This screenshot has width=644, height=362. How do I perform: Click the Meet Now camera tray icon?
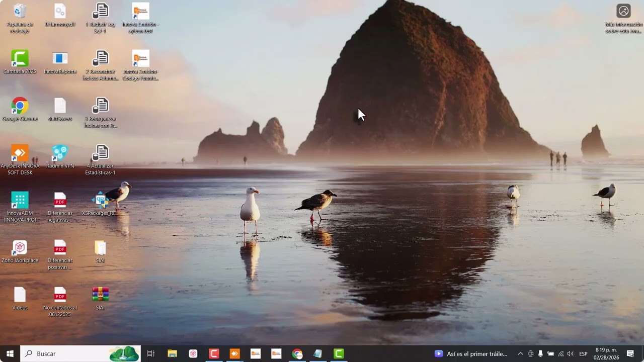click(x=531, y=353)
